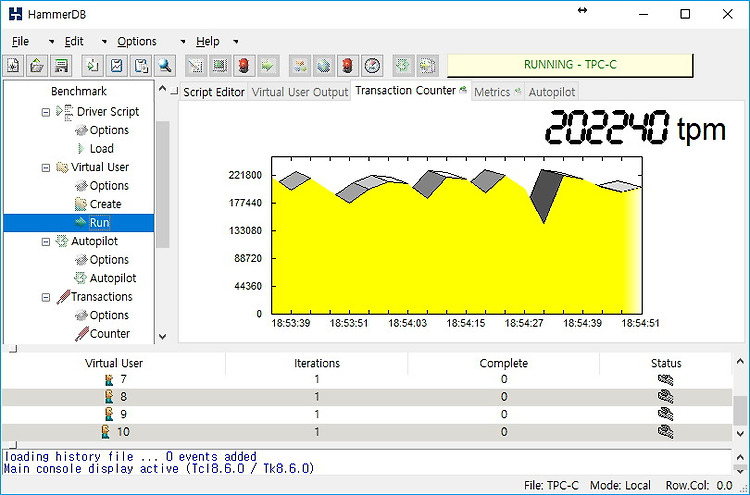Click the second red siren icon beside the gauge
The image size is (750, 495).
[348, 65]
